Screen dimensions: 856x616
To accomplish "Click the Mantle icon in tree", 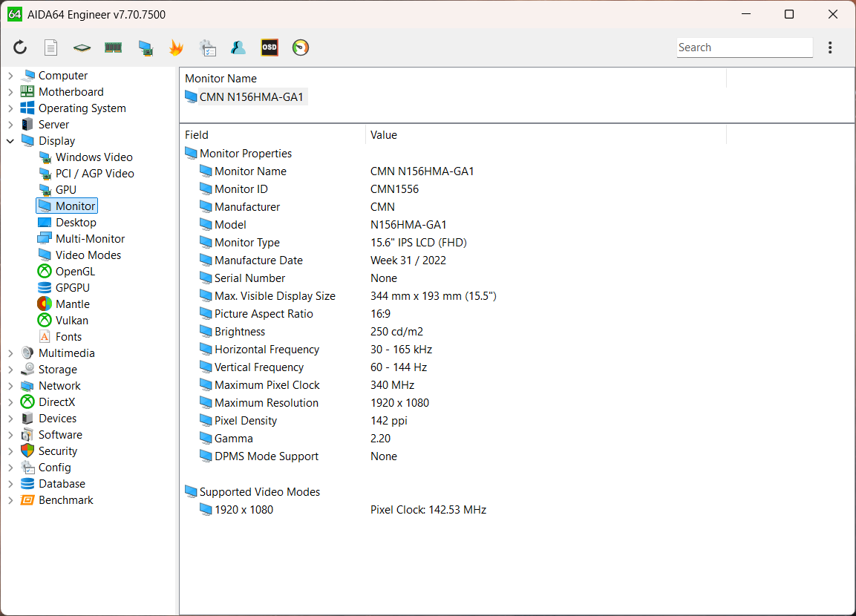I will pos(45,304).
